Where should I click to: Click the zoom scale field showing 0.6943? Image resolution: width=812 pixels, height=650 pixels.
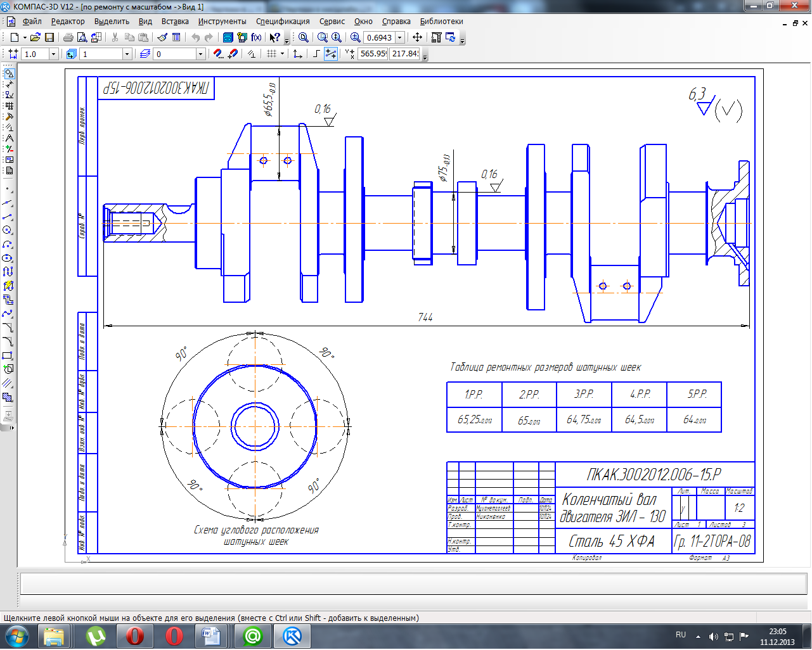(379, 37)
